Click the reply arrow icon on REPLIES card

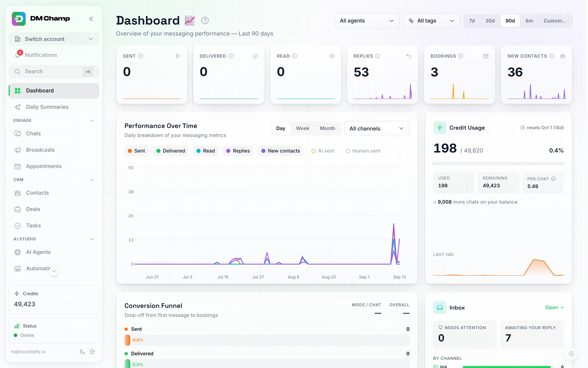[x=409, y=56]
